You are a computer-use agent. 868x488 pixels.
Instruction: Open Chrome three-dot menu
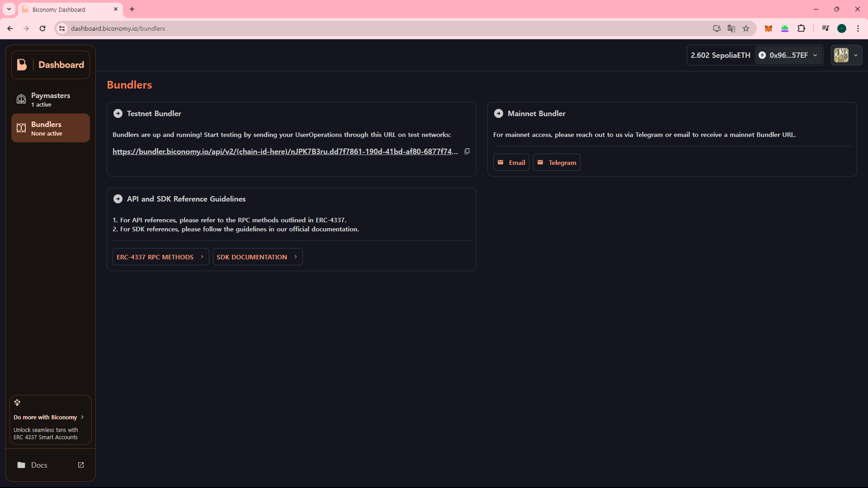(x=858, y=28)
